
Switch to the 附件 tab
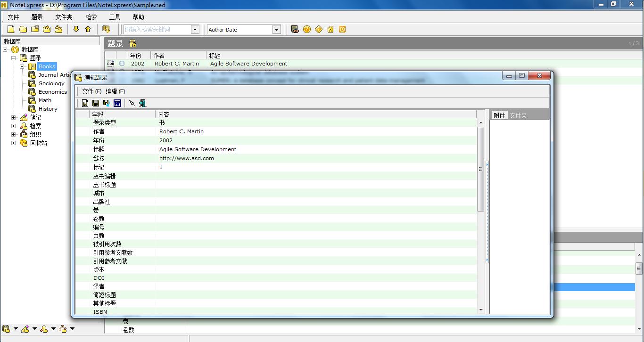point(499,115)
